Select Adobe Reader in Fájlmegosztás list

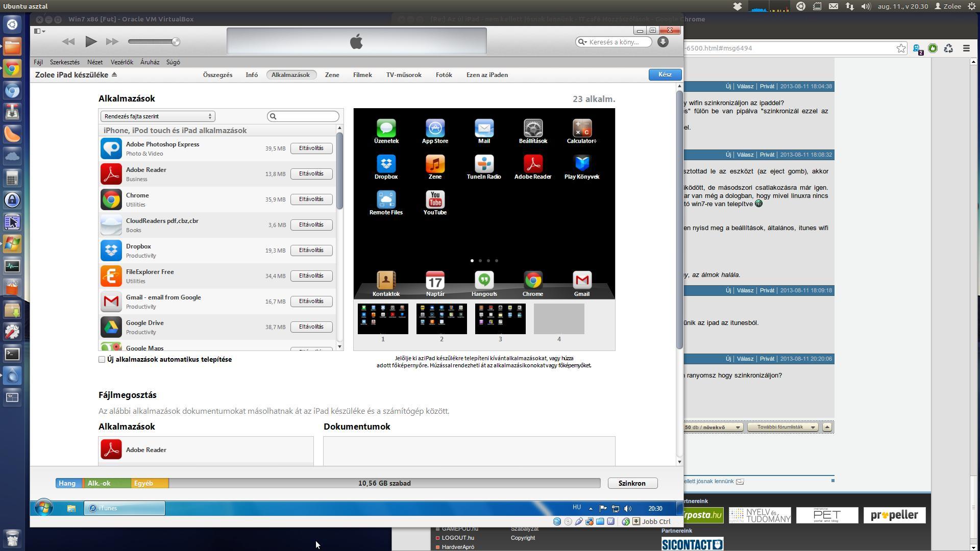click(x=206, y=449)
